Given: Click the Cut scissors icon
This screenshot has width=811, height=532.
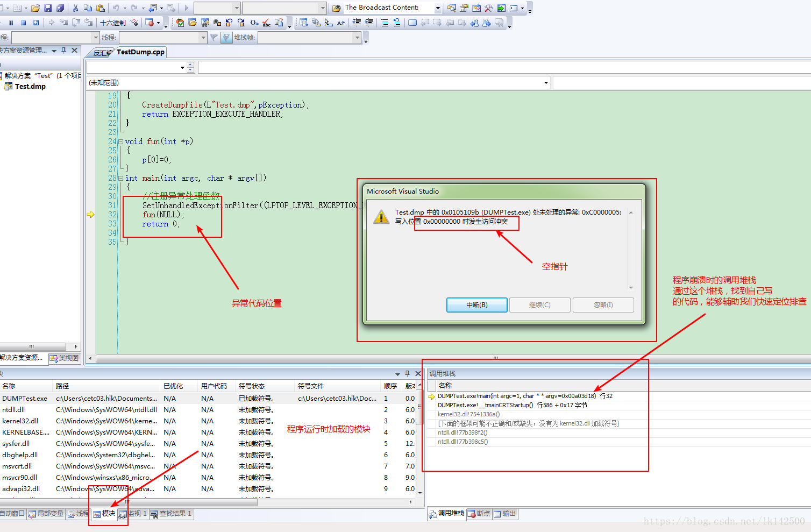Looking at the screenshot, I should pyautogui.click(x=75, y=8).
